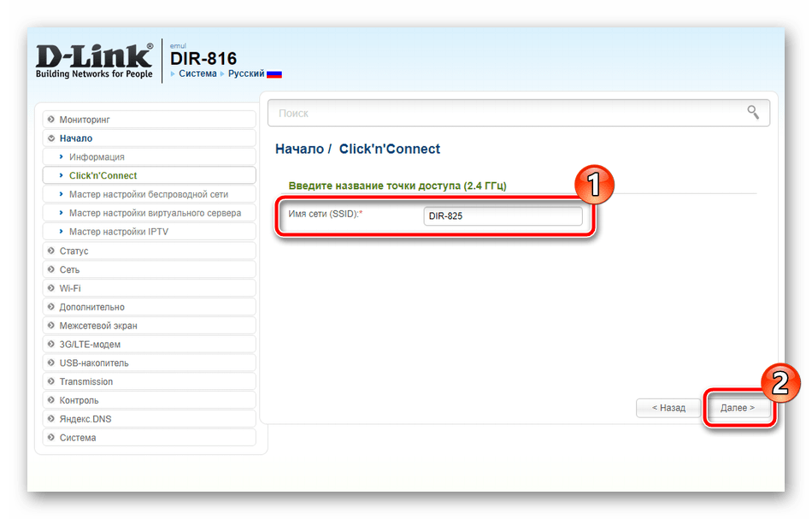Click the Поиск search field
The height and width of the screenshot is (519, 812).
pos(518,113)
